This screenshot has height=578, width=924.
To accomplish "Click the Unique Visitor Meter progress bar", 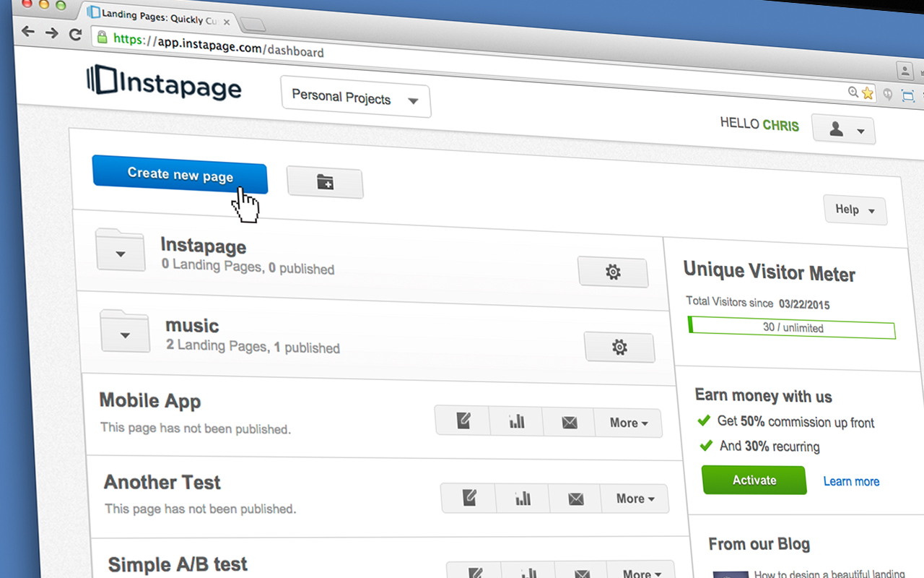I will 791,327.
